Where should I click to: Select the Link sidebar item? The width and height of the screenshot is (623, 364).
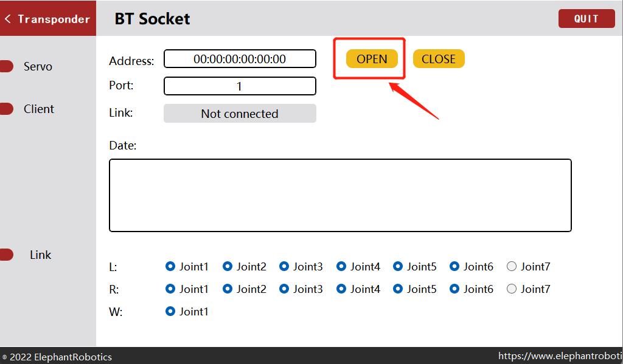(40, 255)
